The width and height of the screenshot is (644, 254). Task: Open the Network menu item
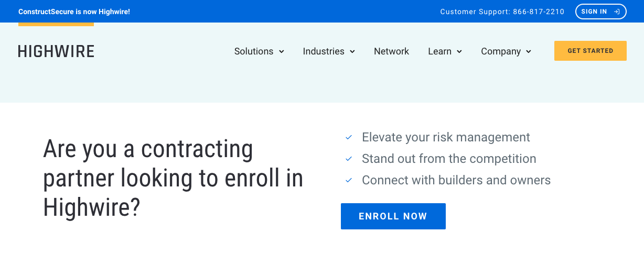(391, 51)
